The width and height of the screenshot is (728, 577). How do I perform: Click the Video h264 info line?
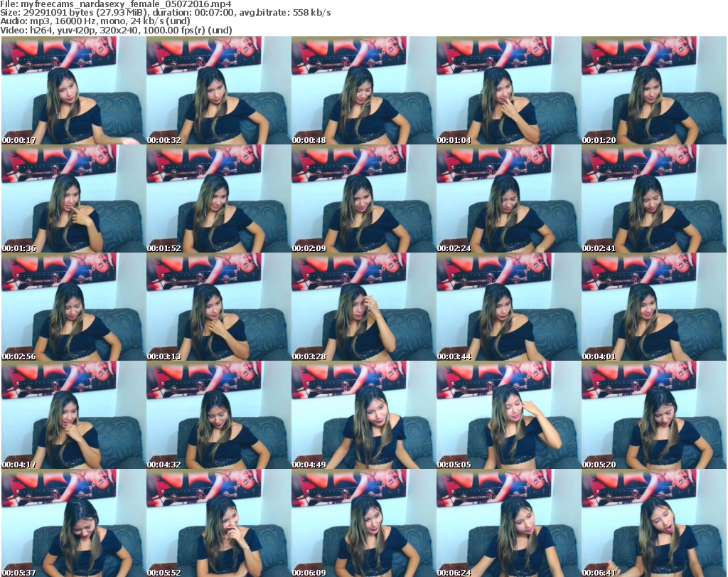tap(116, 30)
